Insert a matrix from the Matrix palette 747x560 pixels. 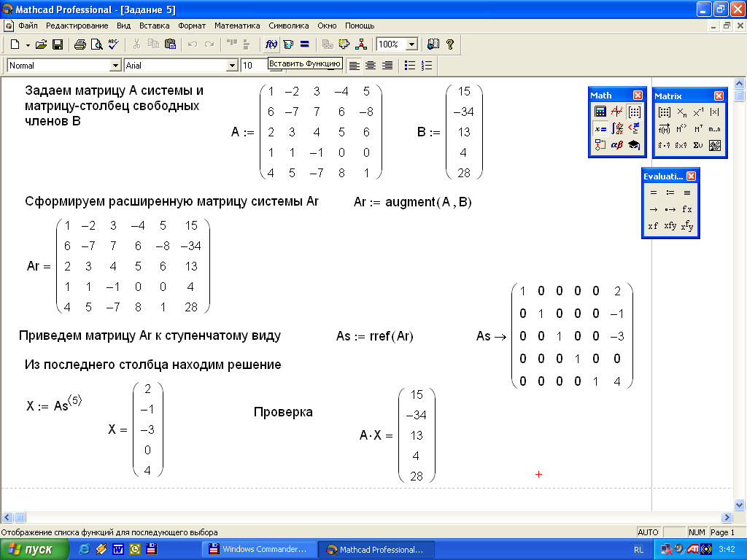665,112
